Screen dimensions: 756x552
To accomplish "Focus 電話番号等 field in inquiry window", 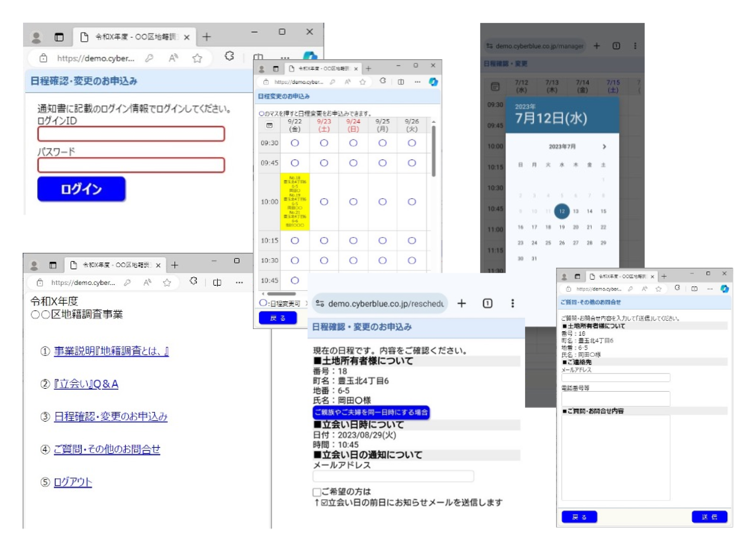I will pos(616,399).
